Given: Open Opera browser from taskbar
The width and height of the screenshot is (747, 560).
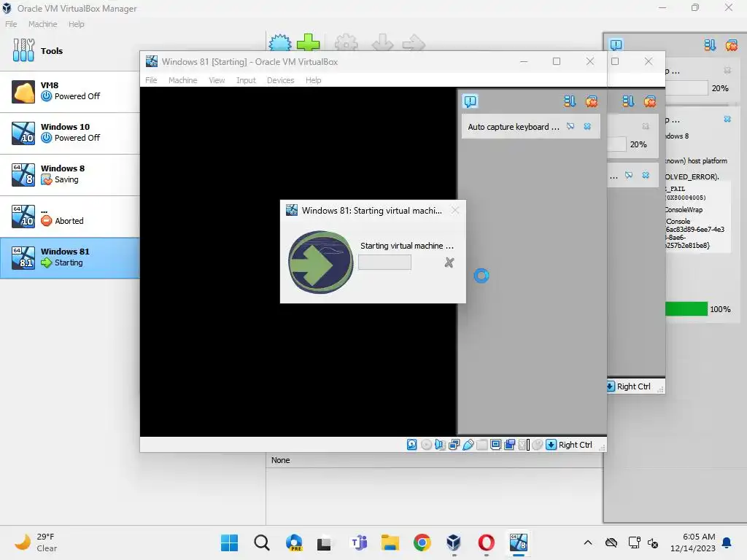Looking at the screenshot, I should click(486, 542).
